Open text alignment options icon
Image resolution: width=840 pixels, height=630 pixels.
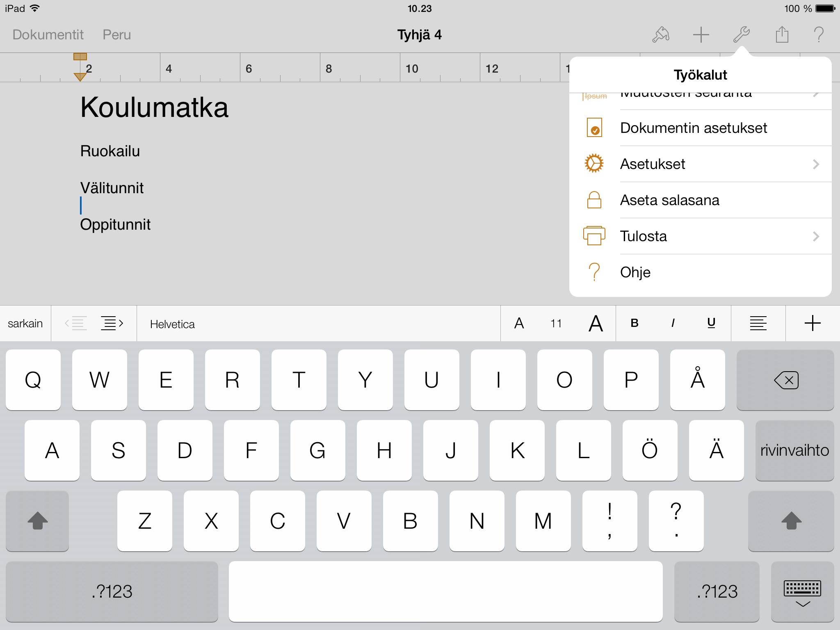click(758, 324)
